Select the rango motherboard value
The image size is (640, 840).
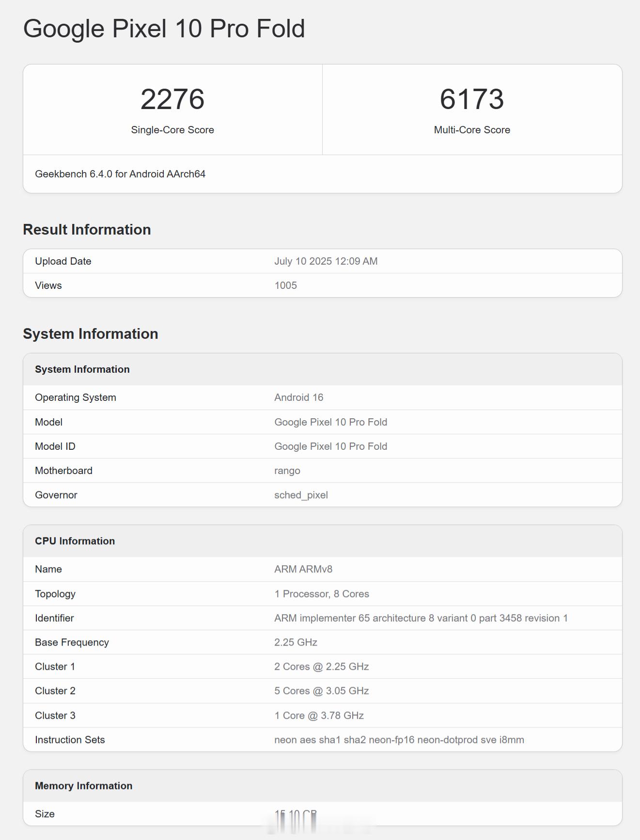(287, 471)
